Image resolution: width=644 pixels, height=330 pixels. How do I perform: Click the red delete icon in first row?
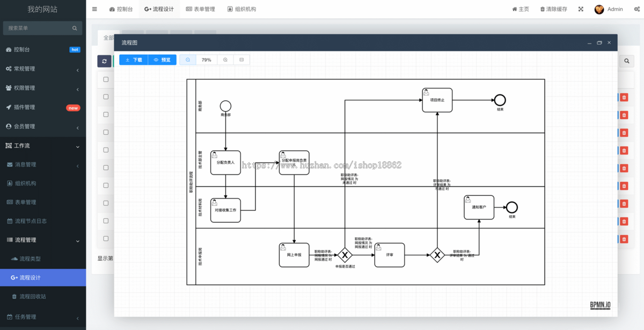(x=624, y=97)
